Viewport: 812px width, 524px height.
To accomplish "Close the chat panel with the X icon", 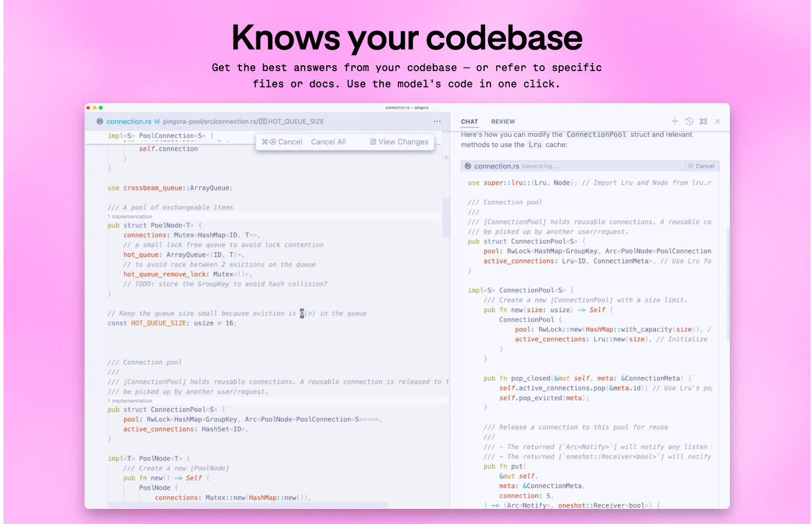I will pyautogui.click(x=718, y=121).
